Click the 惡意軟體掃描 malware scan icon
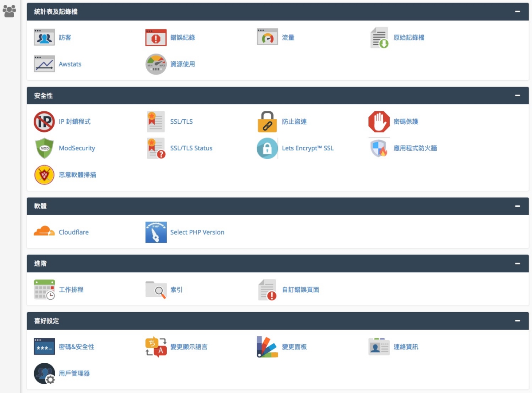Screen dimensions: 532x393 [x=44, y=175]
